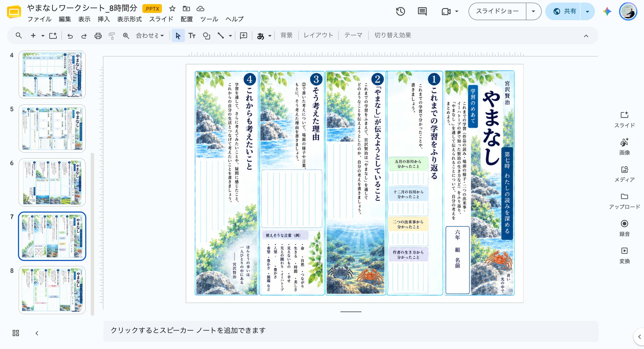The image size is (644, 349).
Task: Open the account profile avatar
Action: [628, 11]
